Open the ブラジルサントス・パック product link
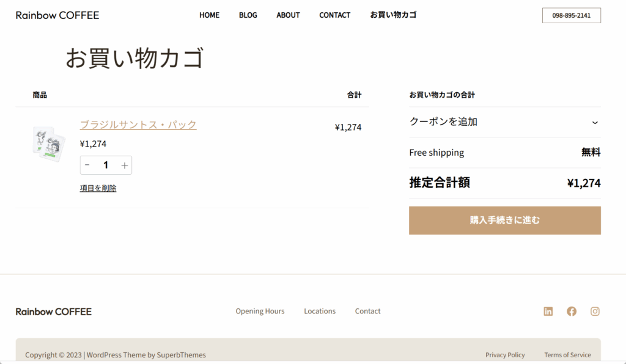The image size is (626, 364). (138, 125)
